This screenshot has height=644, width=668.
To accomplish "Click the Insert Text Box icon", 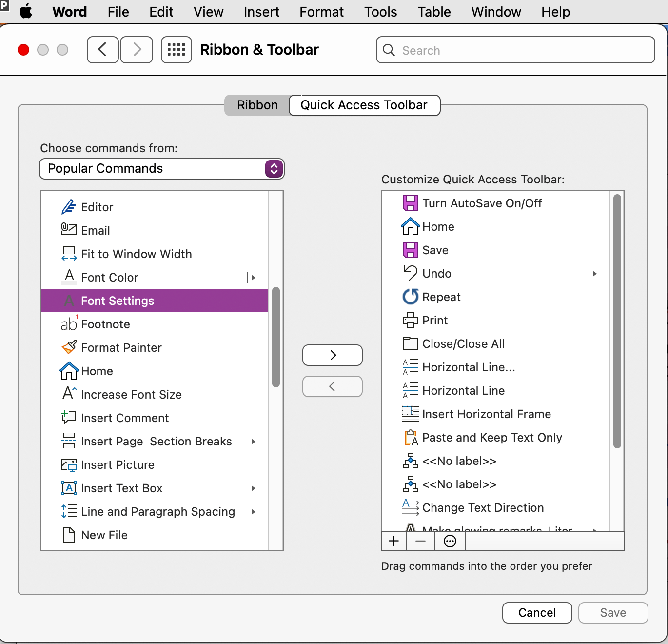I will 69,488.
